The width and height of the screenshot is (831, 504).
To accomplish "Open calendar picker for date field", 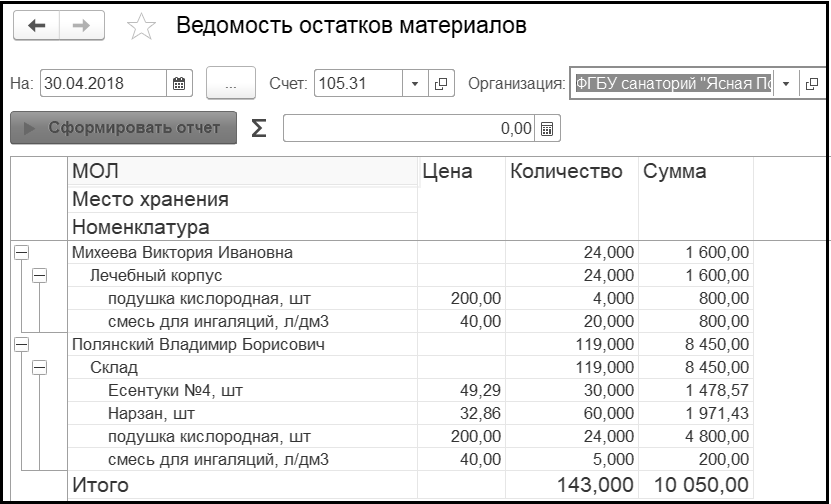I will pos(179,84).
